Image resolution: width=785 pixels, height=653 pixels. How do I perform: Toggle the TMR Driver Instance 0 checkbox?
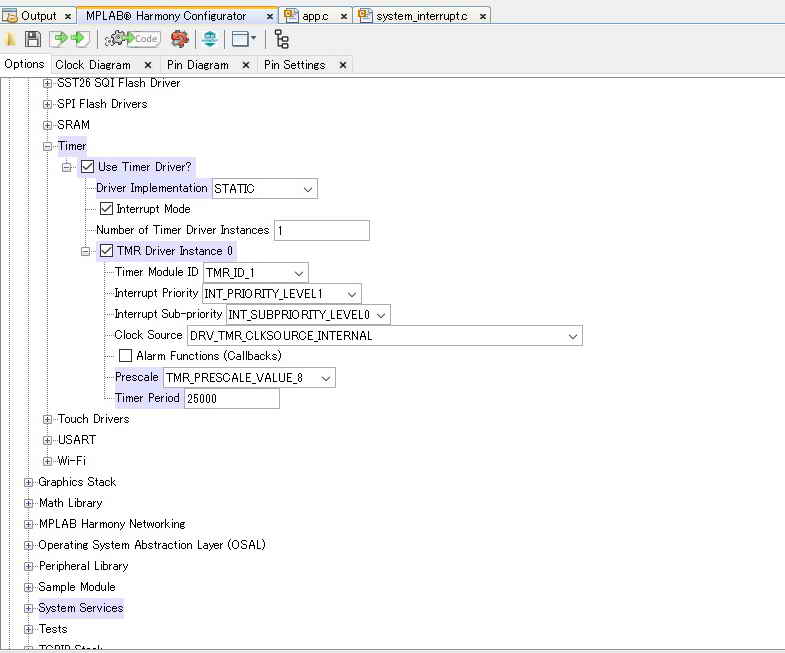(106, 251)
